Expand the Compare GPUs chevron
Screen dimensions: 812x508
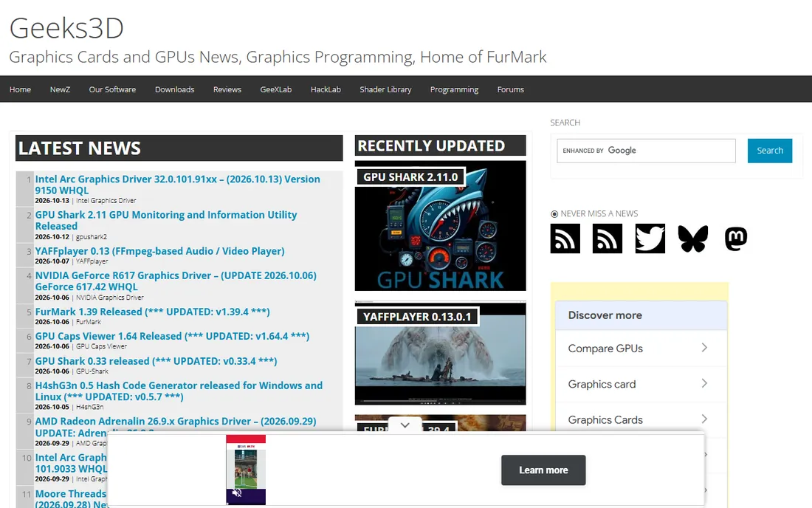tap(704, 348)
